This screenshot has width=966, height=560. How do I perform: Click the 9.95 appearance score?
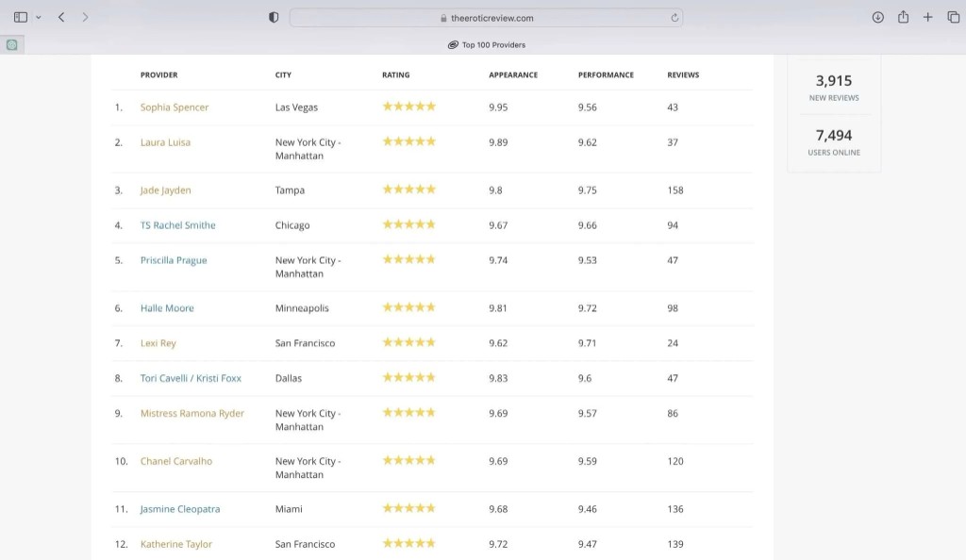498,107
